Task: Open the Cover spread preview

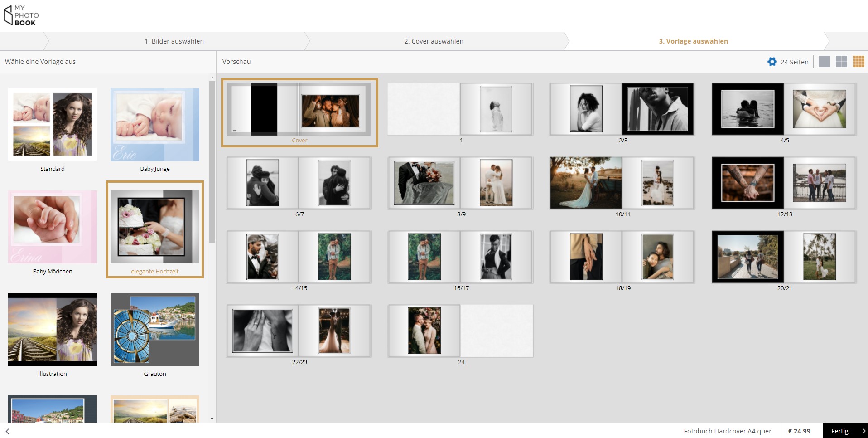Action: click(x=299, y=112)
